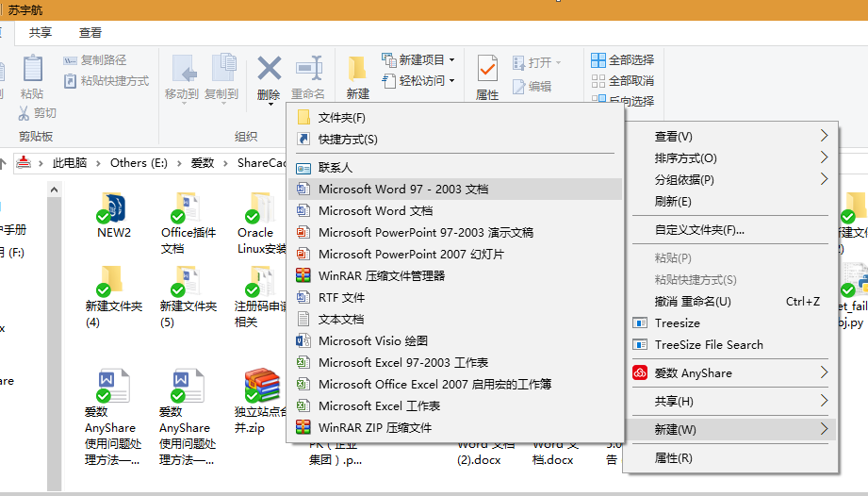Open the Easy access (轻松访问) dropdown
Viewport: 868px width, 496px height.
418,81
